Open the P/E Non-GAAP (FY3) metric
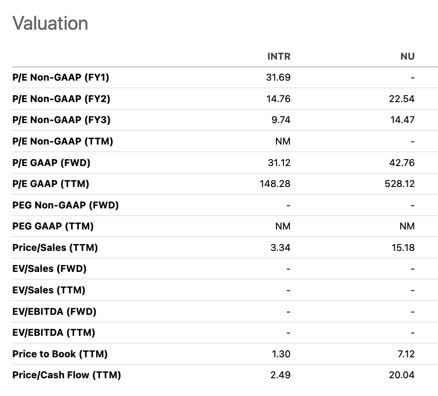 pyautogui.click(x=61, y=120)
